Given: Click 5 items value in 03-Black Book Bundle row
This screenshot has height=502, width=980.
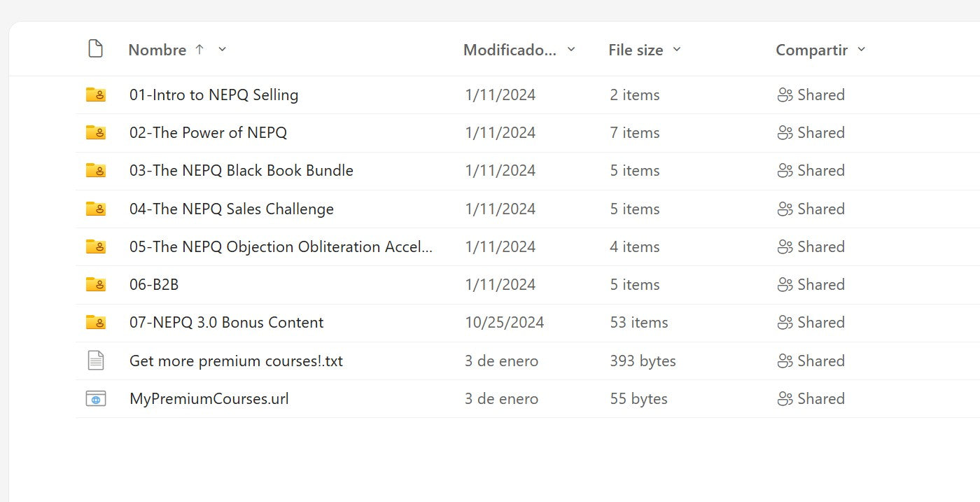Looking at the screenshot, I should (635, 170).
